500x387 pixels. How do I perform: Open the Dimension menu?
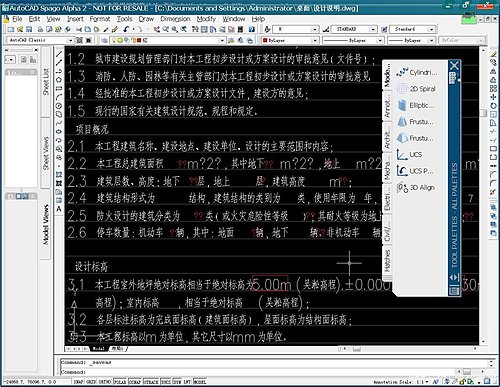[175, 19]
